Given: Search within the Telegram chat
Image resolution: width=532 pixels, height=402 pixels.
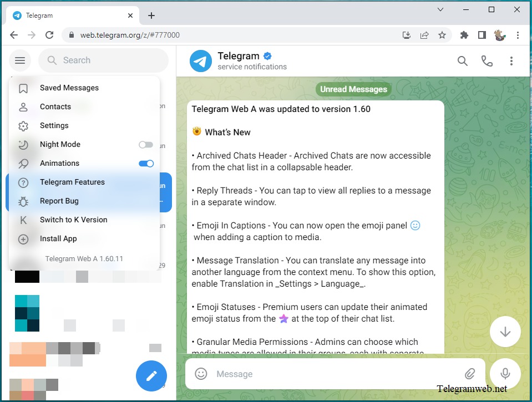Looking at the screenshot, I should click(x=462, y=61).
